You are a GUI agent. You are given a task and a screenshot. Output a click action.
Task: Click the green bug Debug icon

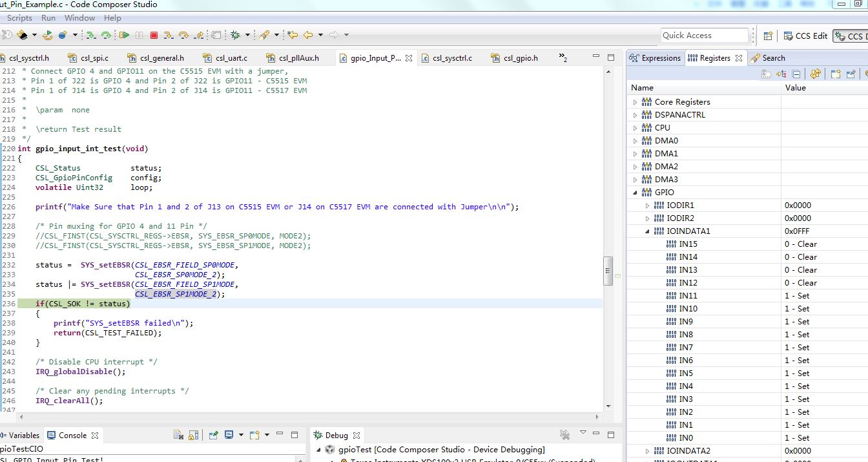[236, 35]
